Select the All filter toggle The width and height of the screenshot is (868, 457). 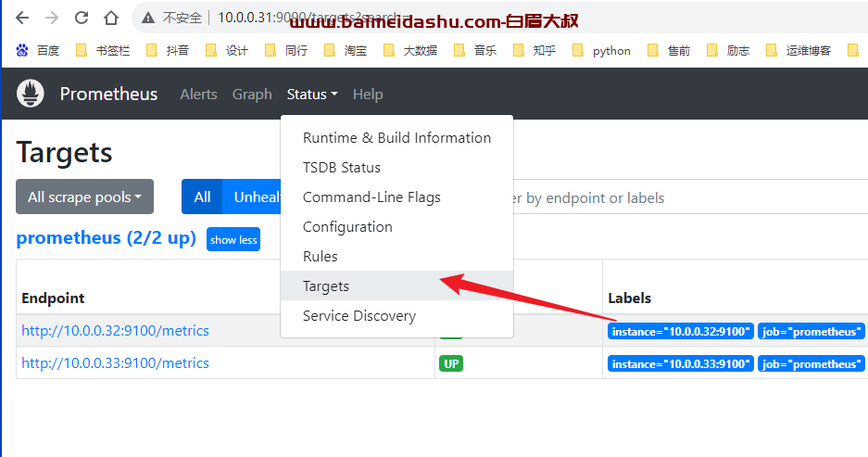202,197
